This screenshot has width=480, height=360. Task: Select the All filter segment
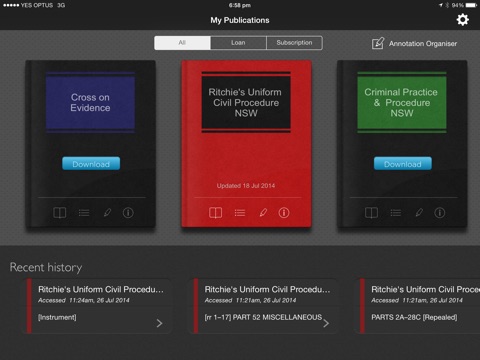(182, 43)
